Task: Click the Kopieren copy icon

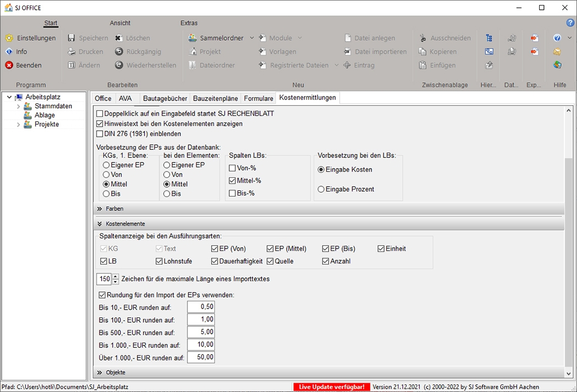Action: [423, 52]
